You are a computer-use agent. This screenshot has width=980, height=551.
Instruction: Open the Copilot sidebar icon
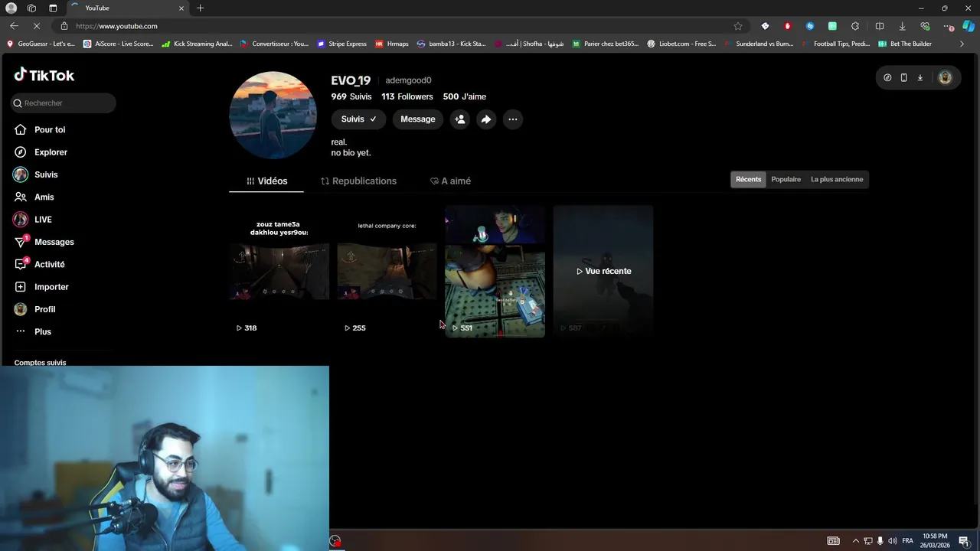click(x=969, y=26)
